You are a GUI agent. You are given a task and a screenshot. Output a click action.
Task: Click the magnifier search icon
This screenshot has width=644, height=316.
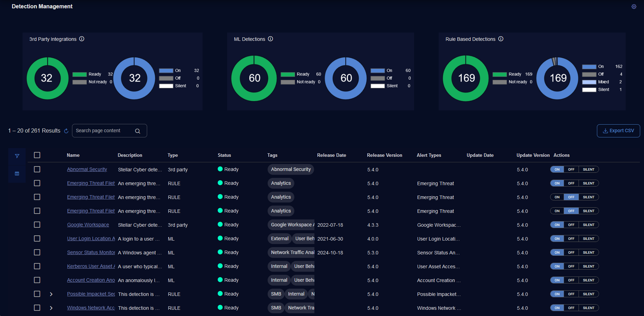137,131
